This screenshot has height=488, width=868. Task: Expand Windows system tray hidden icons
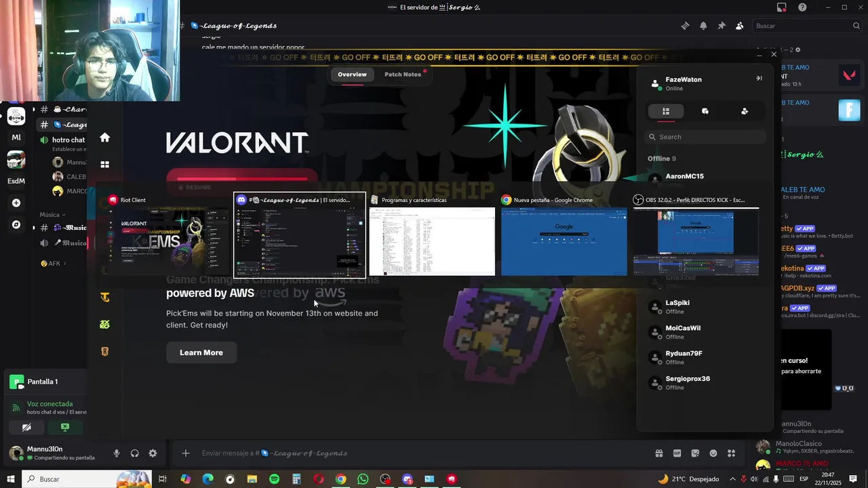(732, 479)
